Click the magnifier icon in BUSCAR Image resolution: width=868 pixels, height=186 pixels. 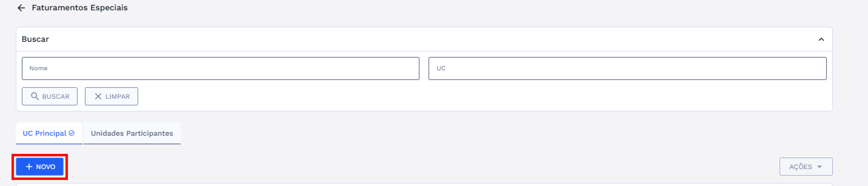34,96
